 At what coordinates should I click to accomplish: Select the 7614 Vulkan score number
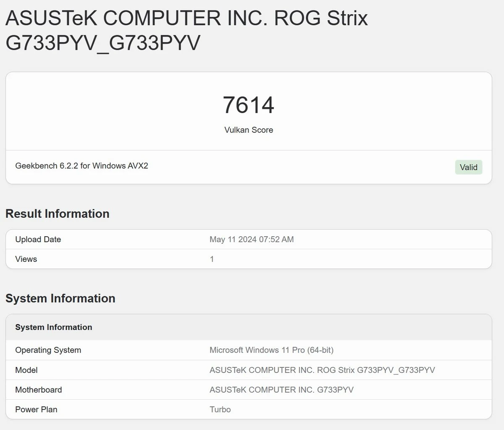249,105
